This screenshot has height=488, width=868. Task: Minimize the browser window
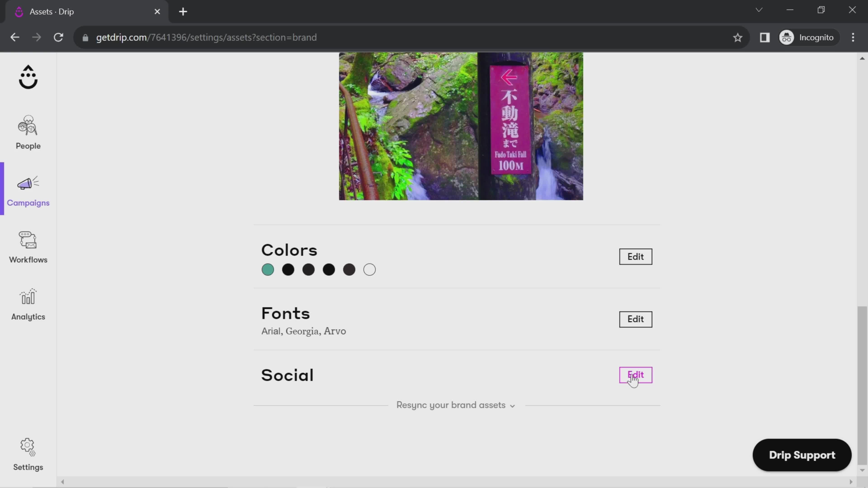[x=790, y=10]
